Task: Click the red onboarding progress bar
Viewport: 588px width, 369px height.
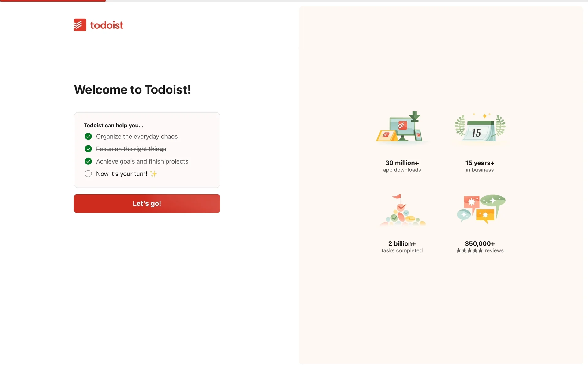Action: pos(53,1)
